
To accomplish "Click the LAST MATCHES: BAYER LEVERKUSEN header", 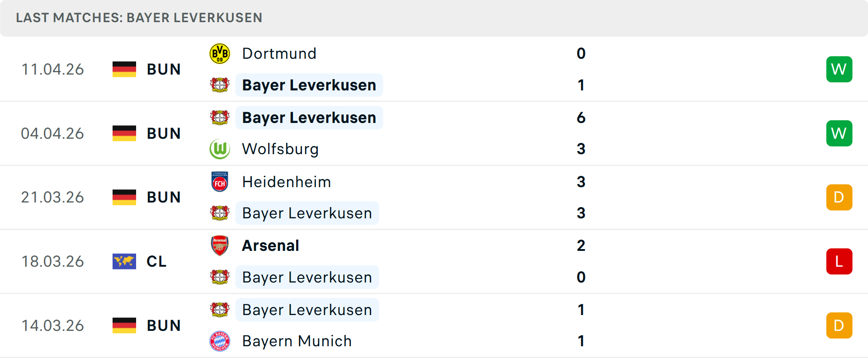I will pyautogui.click(x=139, y=18).
